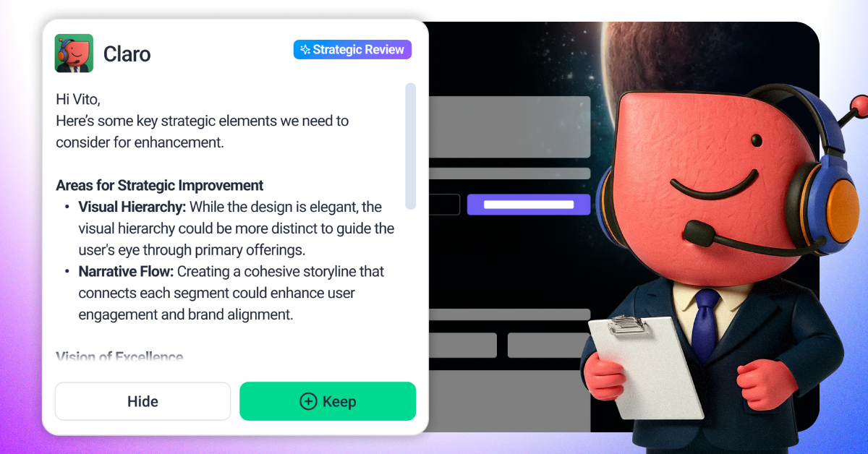Select the Narrative Flow bullet label

[126, 272]
